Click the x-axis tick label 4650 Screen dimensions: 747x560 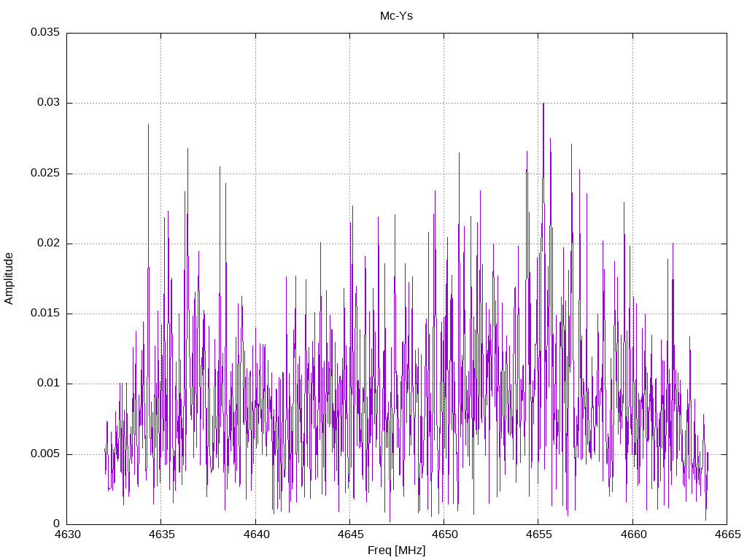444,534
